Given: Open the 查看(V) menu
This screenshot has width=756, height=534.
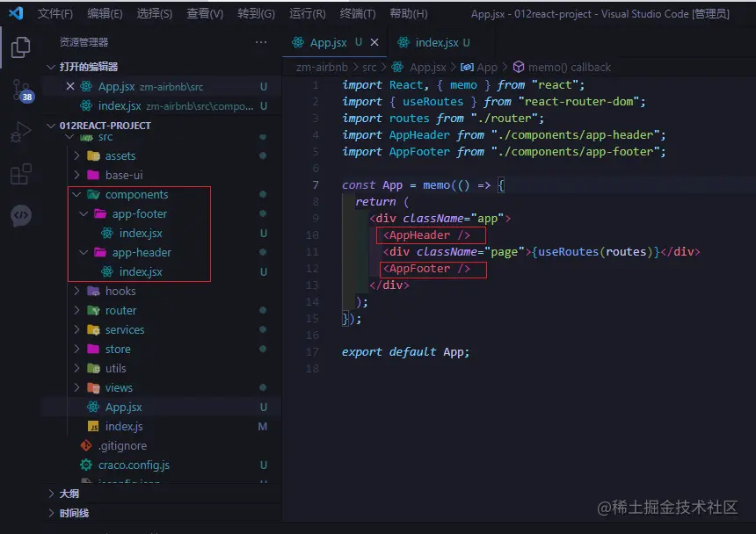Looking at the screenshot, I should tap(205, 13).
